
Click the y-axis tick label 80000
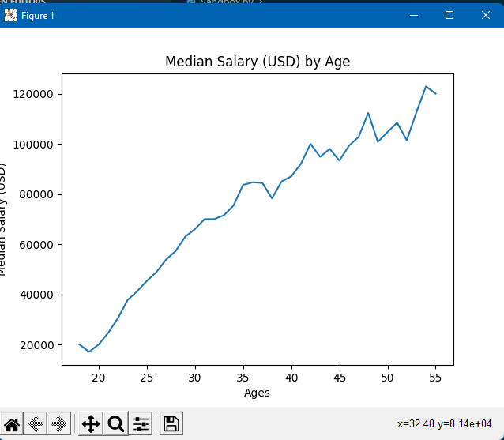[x=36, y=194]
